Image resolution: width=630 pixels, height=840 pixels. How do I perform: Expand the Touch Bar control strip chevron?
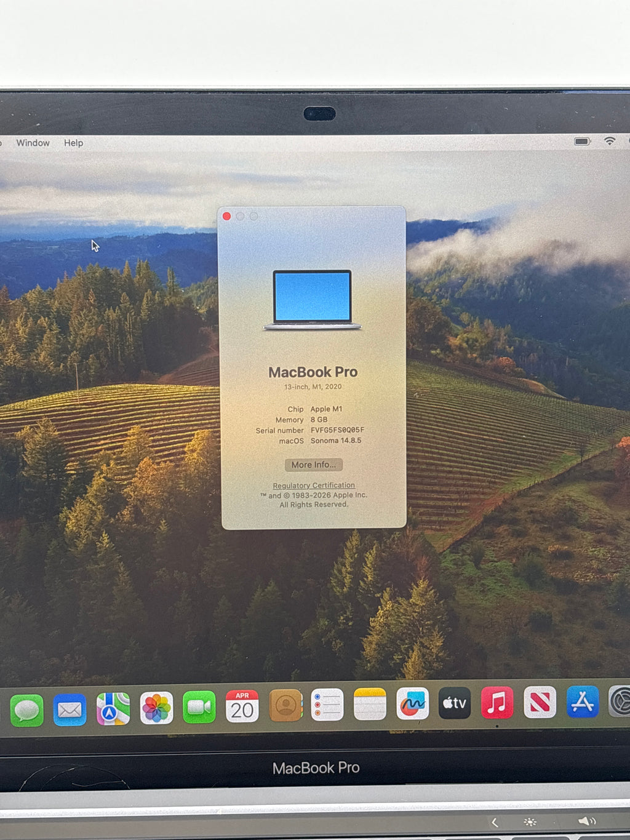[495, 823]
